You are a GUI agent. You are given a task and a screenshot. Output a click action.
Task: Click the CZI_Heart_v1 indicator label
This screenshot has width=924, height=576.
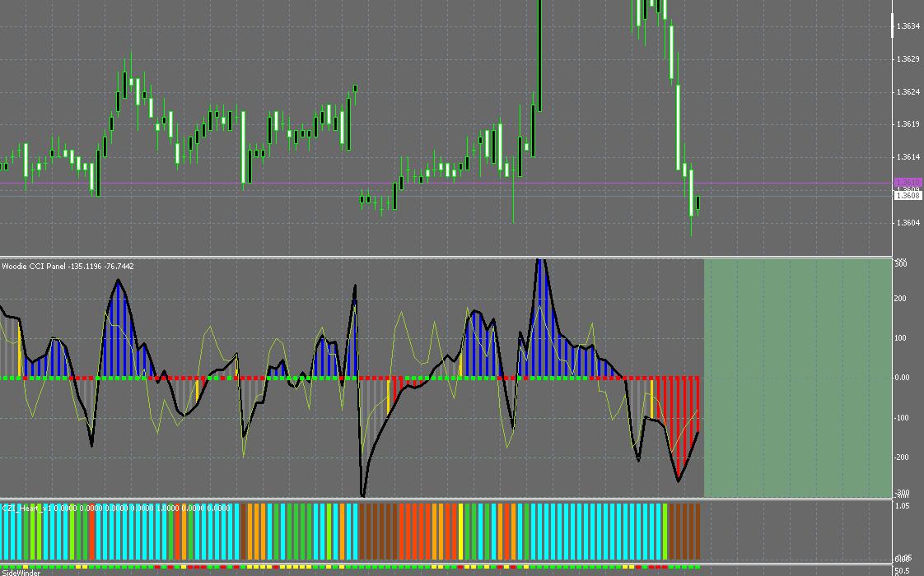coord(115,508)
